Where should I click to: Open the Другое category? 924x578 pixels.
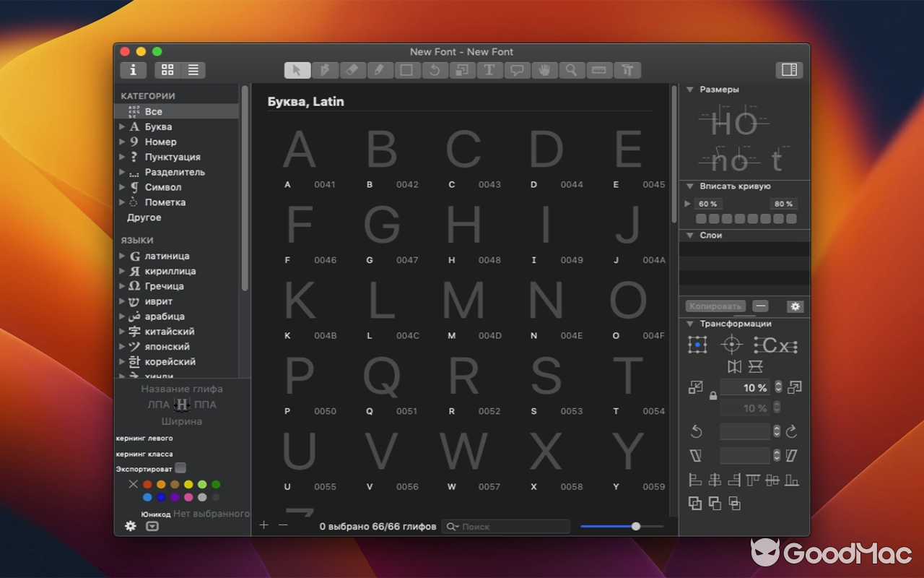[x=144, y=217]
